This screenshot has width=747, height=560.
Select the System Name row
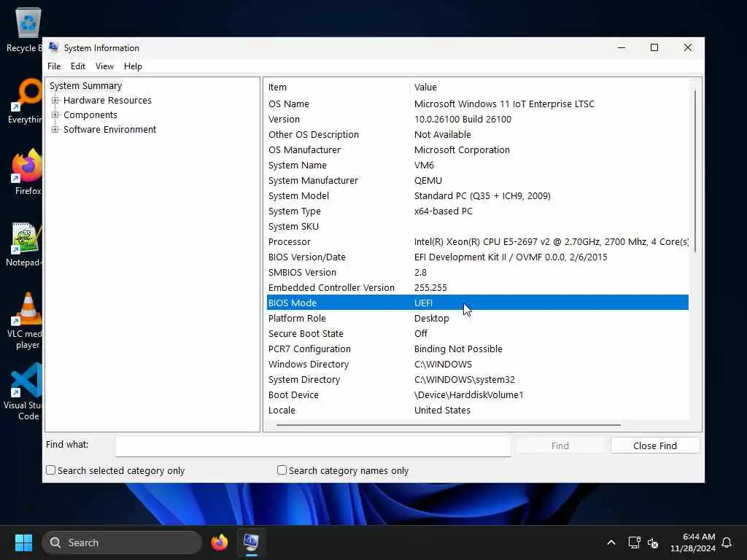478,166
